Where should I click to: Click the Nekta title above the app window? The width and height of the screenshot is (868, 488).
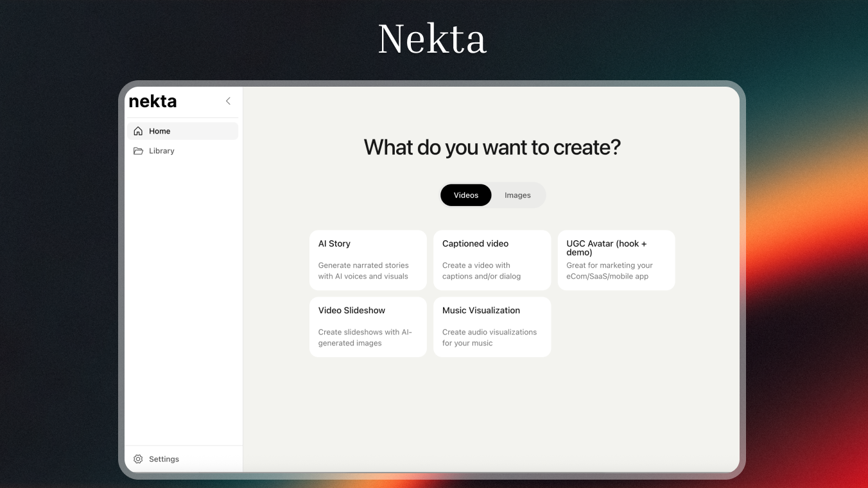pos(432,39)
